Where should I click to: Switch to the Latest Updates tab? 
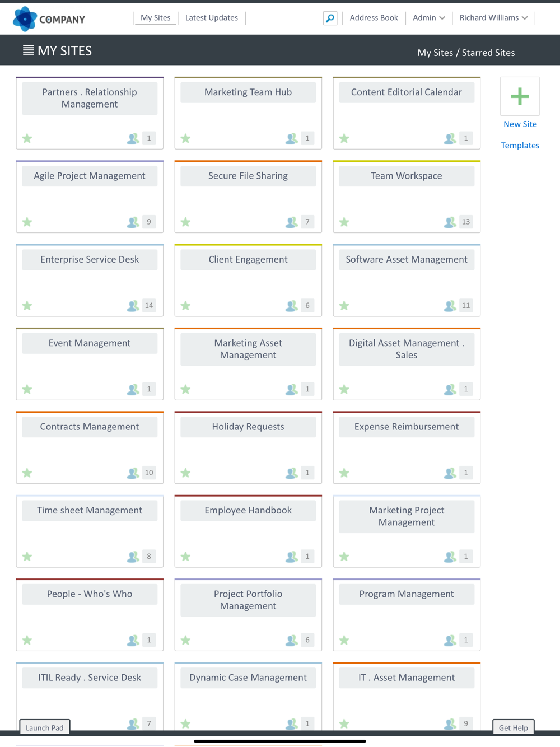[x=212, y=18]
